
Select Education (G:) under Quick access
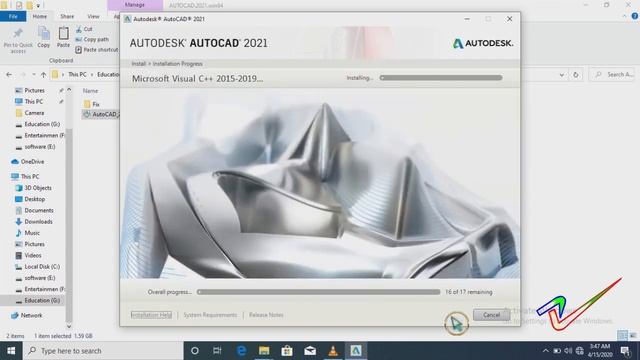click(42, 124)
